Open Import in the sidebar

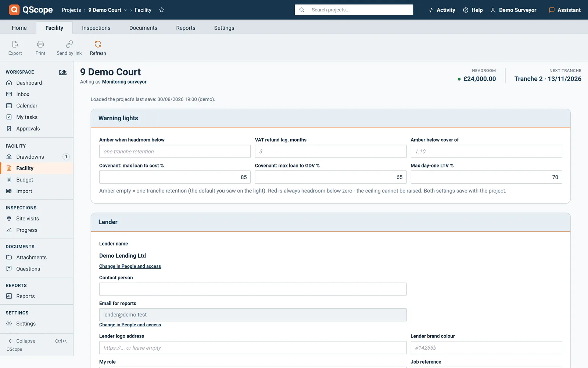click(37, 191)
